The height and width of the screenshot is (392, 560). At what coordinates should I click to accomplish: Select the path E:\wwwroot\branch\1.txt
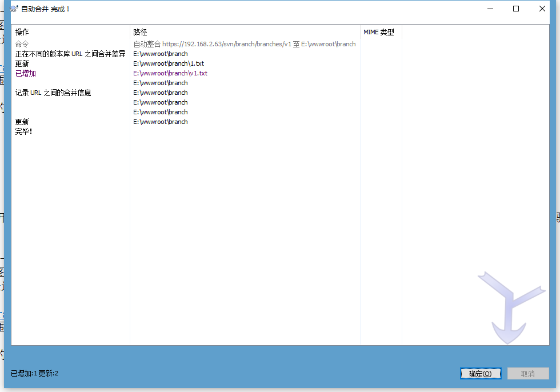click(169, 63)
